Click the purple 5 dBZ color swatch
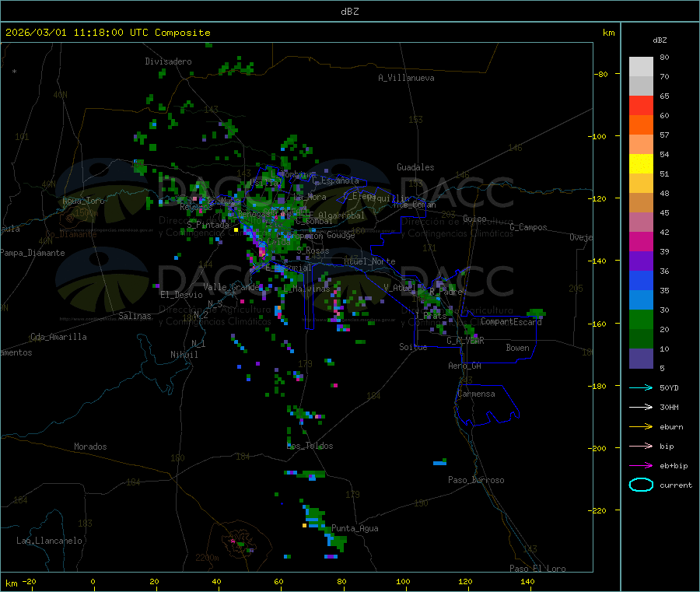 point(641,359)
